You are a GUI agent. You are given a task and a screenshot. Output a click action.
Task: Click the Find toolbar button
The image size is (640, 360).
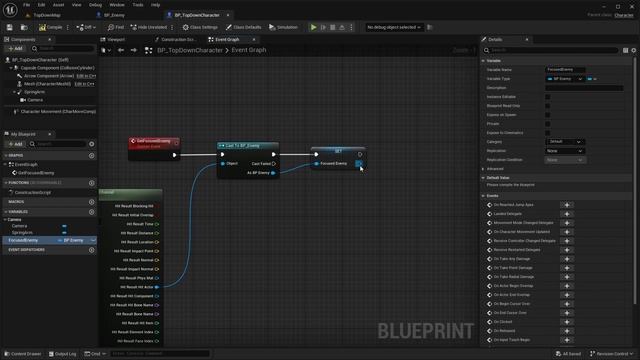tap(116, 27)
